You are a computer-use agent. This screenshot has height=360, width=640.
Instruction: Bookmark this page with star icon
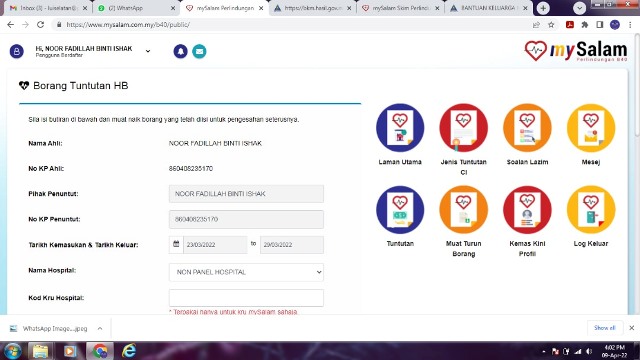551,25
